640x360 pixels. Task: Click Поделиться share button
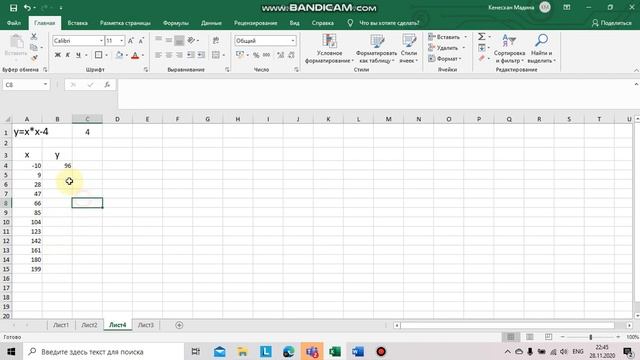pos(611,23)
